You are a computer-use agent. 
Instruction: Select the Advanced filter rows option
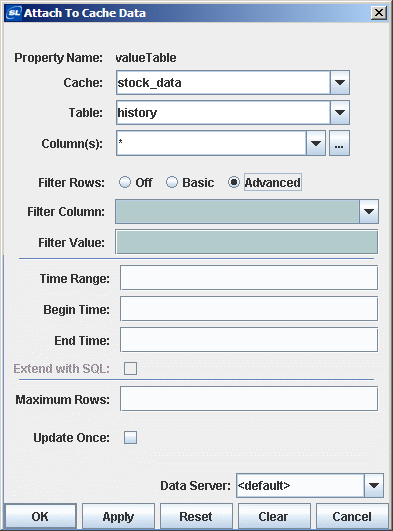(x=234, y=182)
